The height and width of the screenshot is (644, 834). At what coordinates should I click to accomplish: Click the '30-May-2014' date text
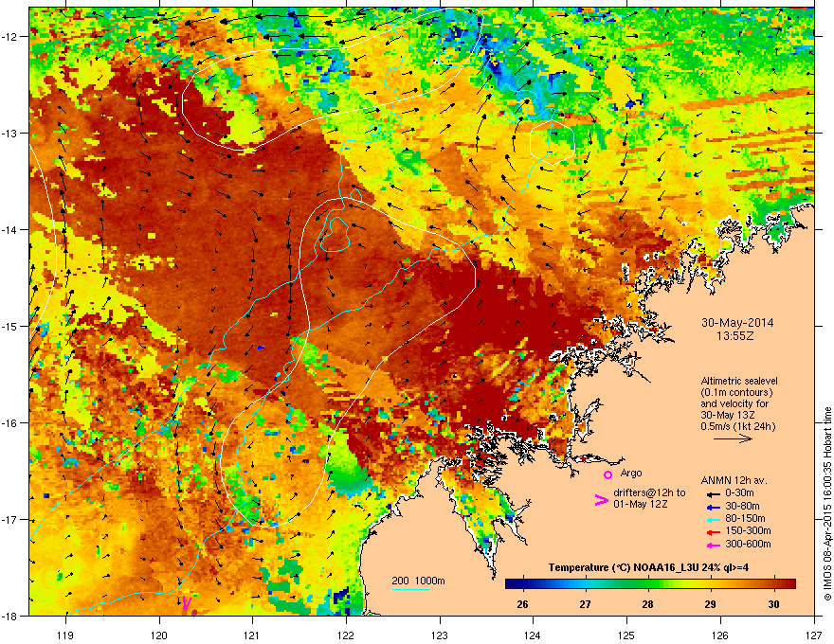pyautogui.click(x=737, y=323)
